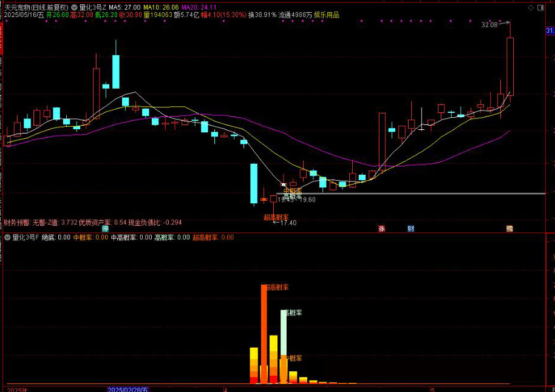Click the tallest orange 超高概率 bar
Screen dimensions: 555x392
pos(264,328)
